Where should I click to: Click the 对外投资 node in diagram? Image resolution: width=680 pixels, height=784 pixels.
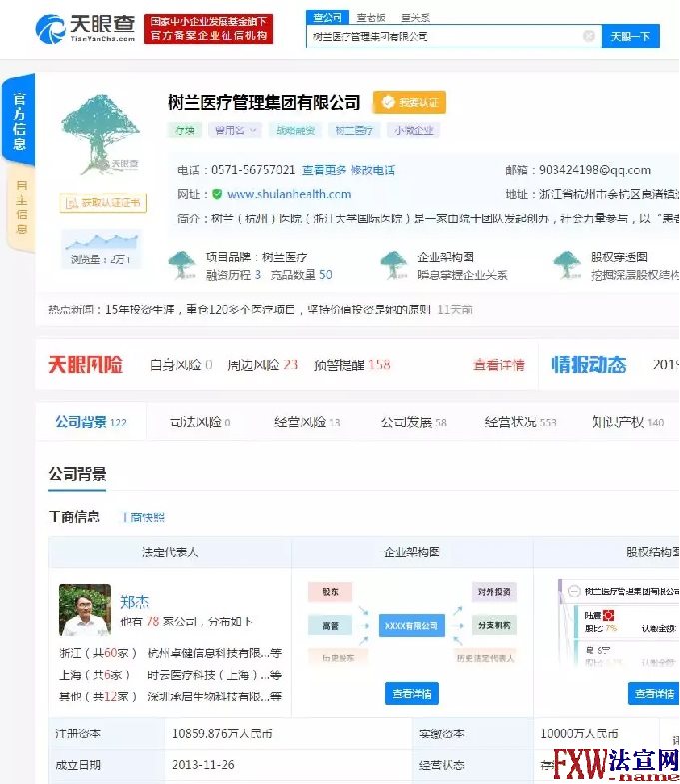[x=494, y=592]
